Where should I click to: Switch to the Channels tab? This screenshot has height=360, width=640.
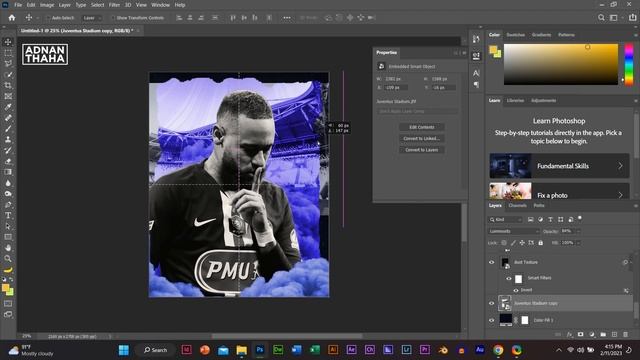(518, 205)
